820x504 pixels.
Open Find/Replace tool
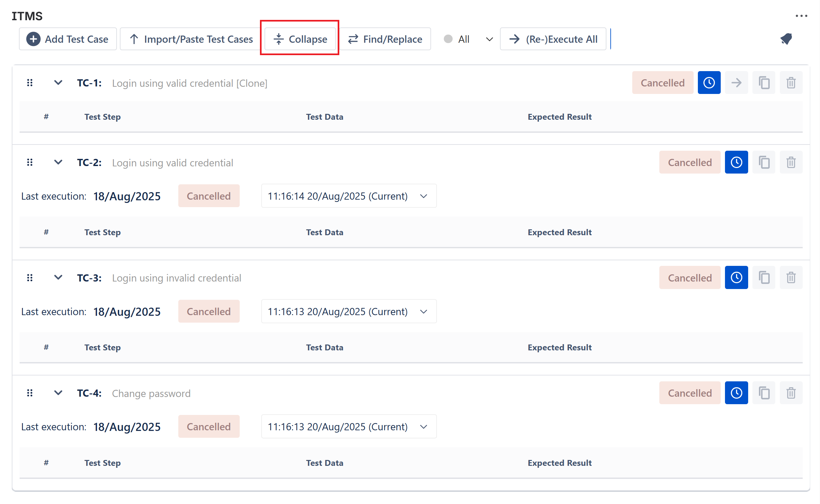(x=385, y=39)
